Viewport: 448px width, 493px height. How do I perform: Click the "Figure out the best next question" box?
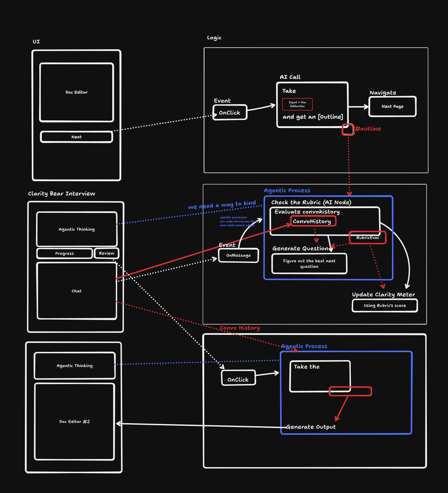pyautogui.click(x=309, y=264)
